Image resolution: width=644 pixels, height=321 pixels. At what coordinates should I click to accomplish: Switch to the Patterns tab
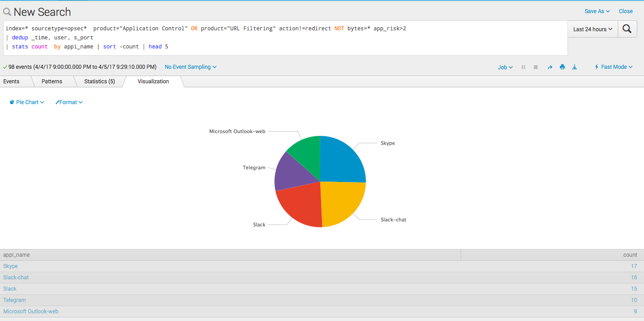pos(52,81)
